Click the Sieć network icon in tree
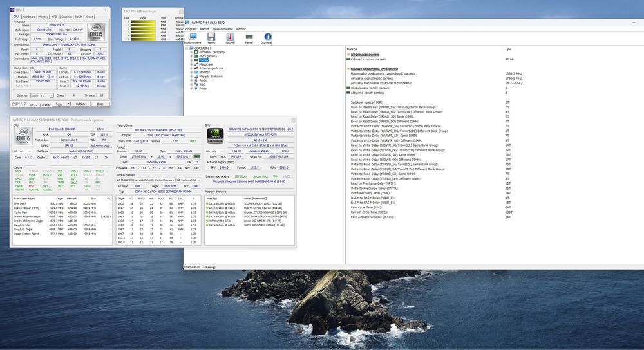The width and height of the screenshot is (644, 350). point(196,84)
